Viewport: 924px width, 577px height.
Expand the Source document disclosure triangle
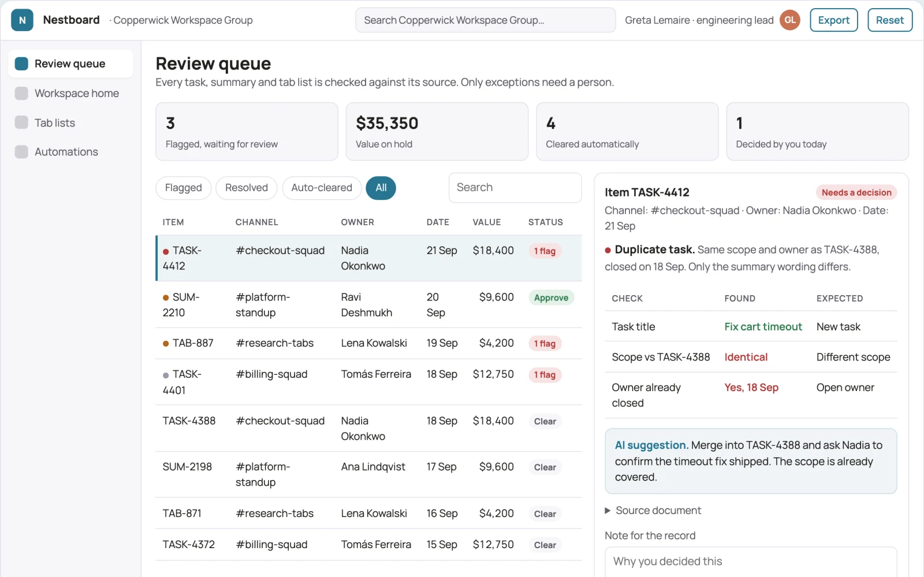tap(608, 511)
